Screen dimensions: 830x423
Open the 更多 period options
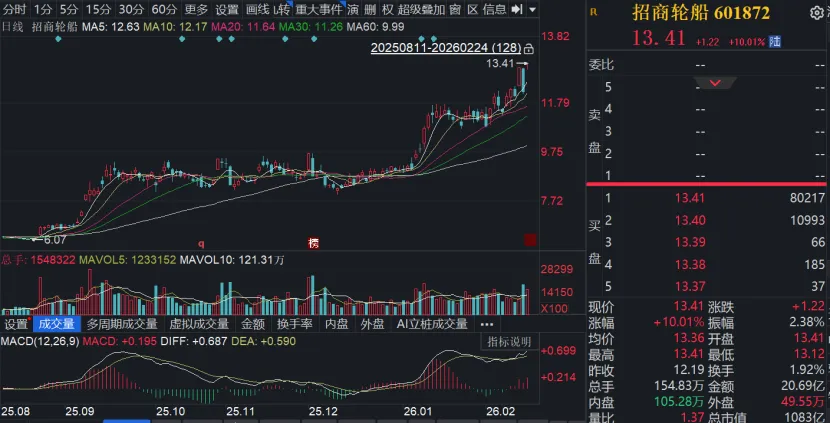tap(196, 9)
